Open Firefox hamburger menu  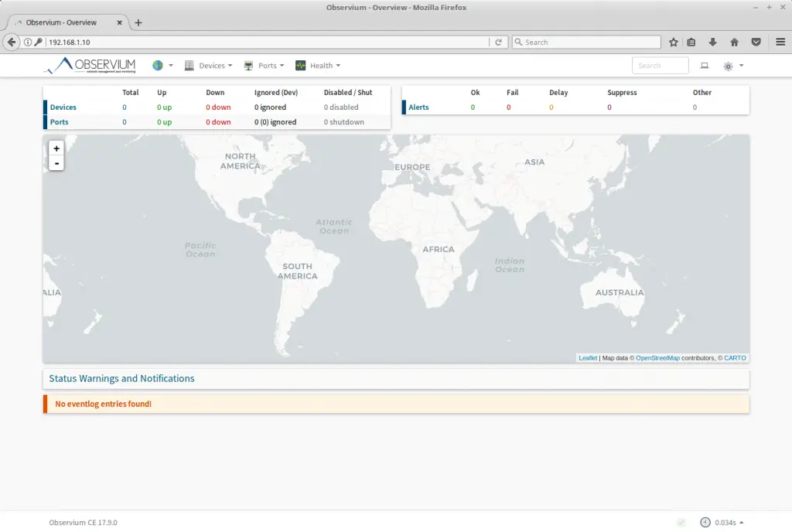pos(780,42)
